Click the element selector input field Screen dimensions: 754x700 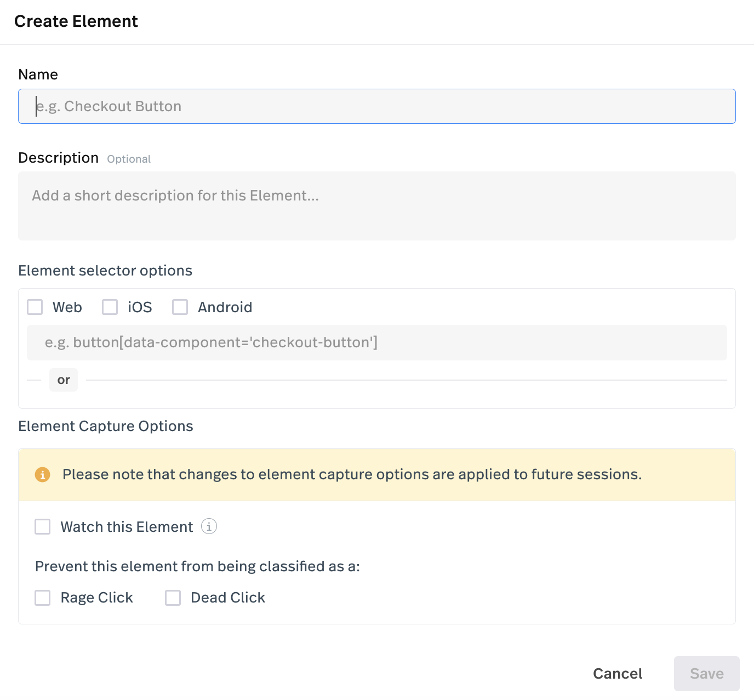(x=377, y=343)
